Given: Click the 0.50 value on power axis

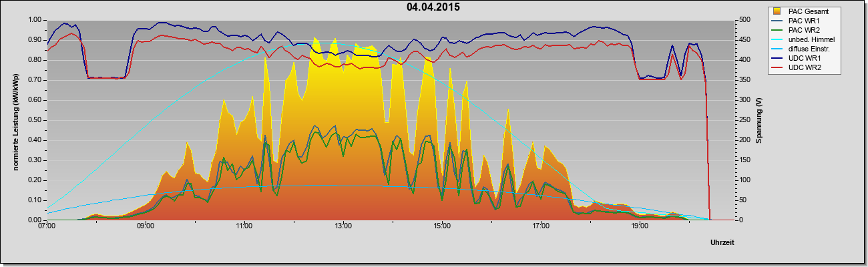Looking at the screenshot, I should [x=35, y=120].
